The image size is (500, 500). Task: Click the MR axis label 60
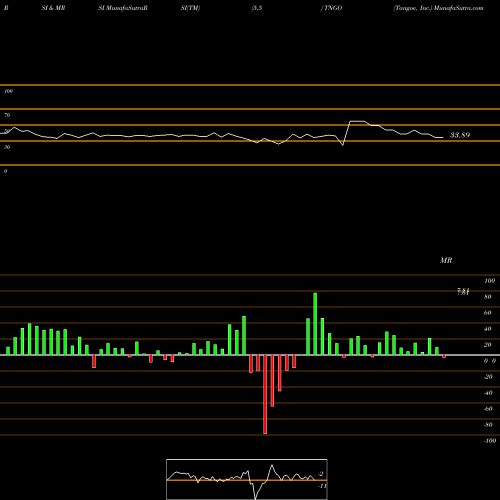coord(488,313)
